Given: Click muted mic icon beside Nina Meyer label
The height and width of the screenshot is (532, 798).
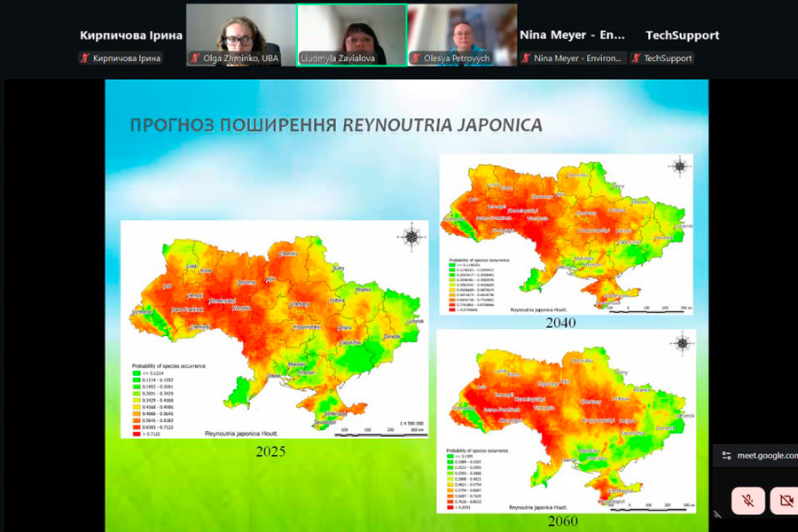Looking at the screenshot, I should (526, 58).
